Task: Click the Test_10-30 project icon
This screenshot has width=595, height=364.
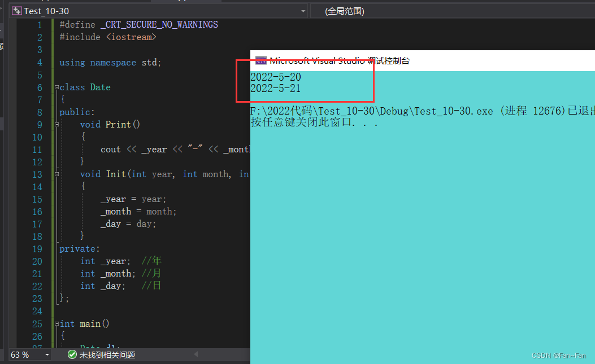Action: coord(17,11)
